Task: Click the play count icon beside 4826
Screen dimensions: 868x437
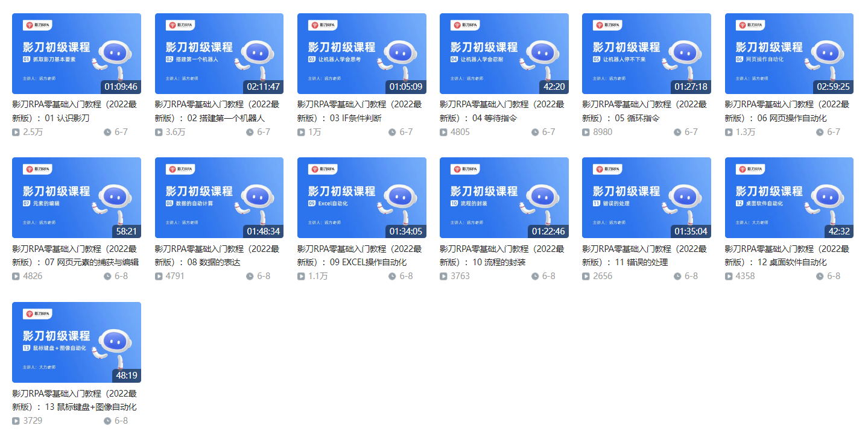Action: 16,276
